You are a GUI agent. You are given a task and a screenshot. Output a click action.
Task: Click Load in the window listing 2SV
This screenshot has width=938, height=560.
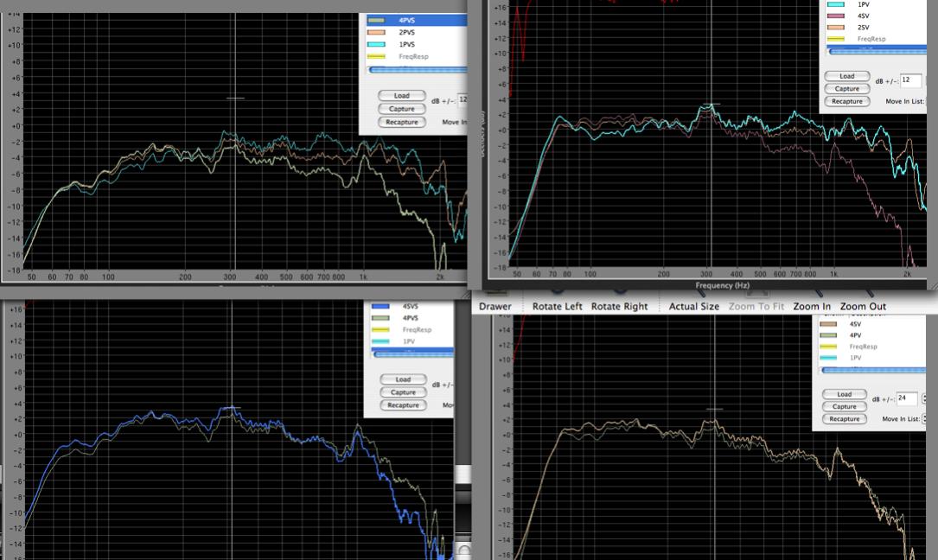click(x=847, y=76)
